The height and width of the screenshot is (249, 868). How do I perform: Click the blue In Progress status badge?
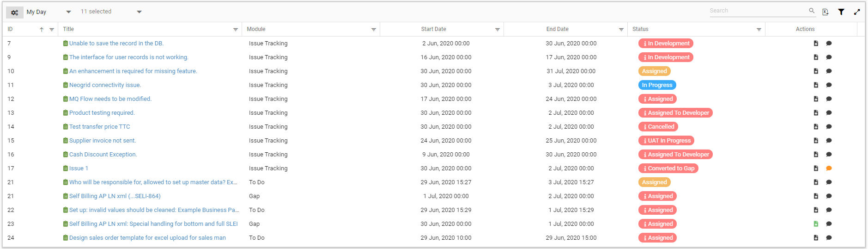pyautogui.click(x=657, y=85)
